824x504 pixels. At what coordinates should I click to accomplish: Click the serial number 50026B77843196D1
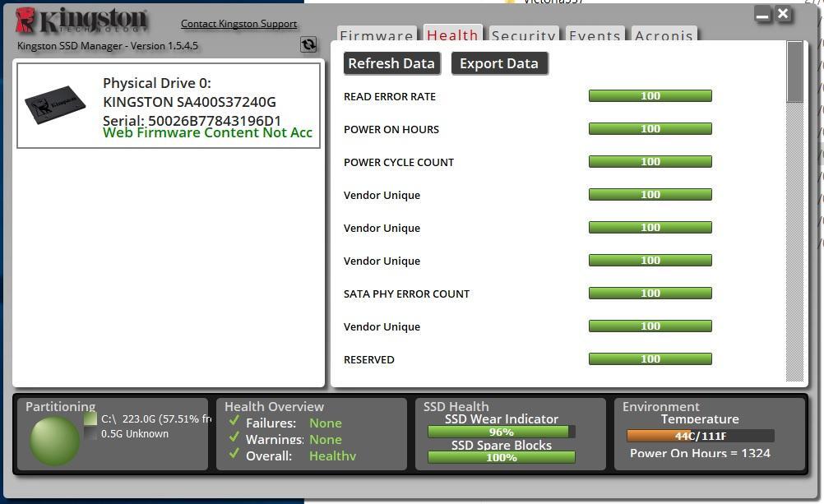tap(215, 120)
